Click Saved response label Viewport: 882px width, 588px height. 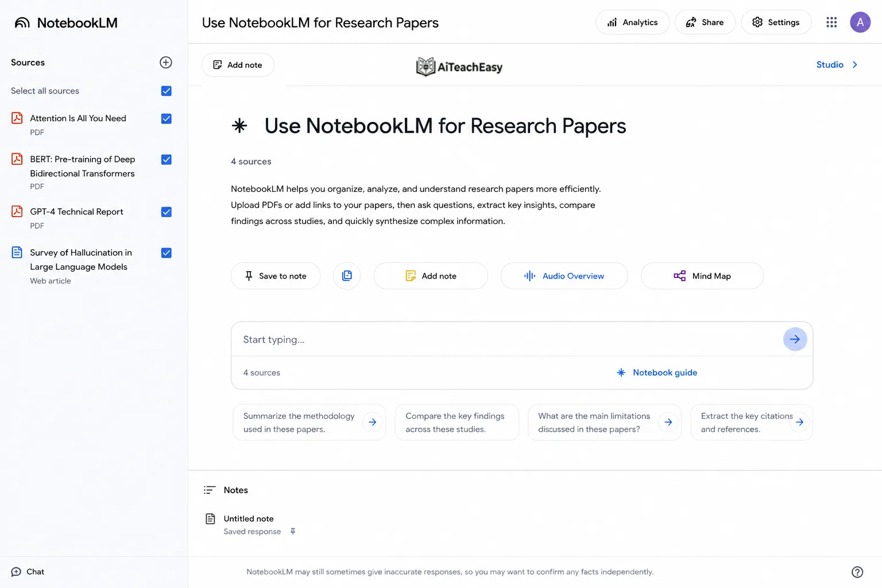[252, 532]
